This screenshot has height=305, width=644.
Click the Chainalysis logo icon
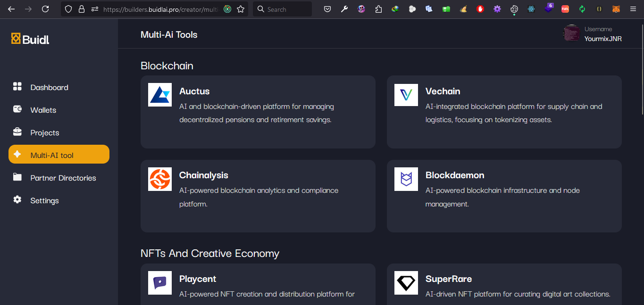click(x=160, y=179)
